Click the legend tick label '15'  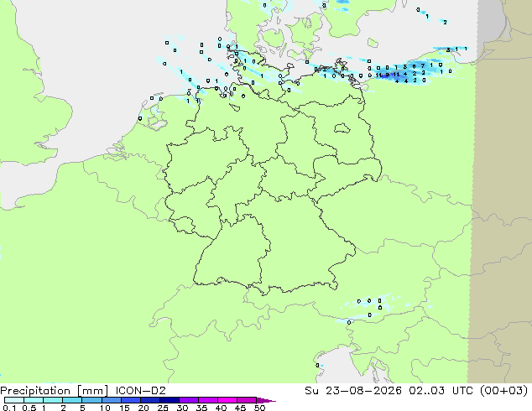tap(124, 408)
